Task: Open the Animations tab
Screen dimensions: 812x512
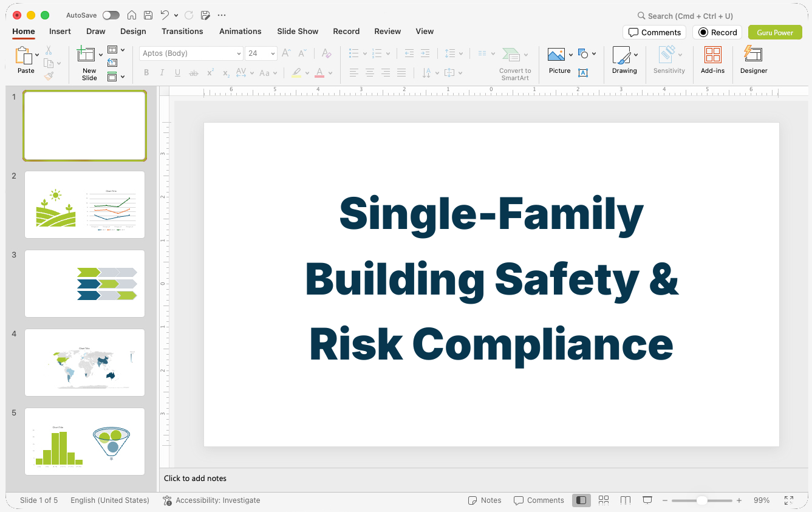Action: pyautogui.click(x=241, y=31)
